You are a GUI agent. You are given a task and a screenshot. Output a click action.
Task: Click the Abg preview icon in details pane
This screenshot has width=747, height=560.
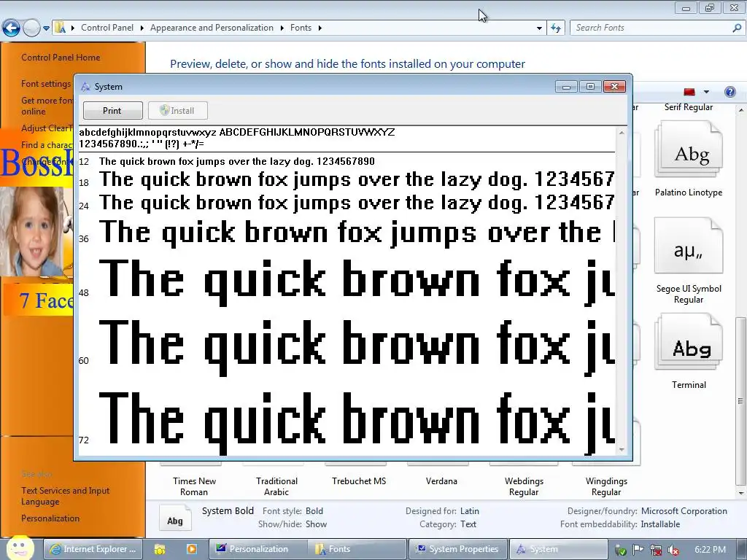pyautogui.click(x=174, y=518)
